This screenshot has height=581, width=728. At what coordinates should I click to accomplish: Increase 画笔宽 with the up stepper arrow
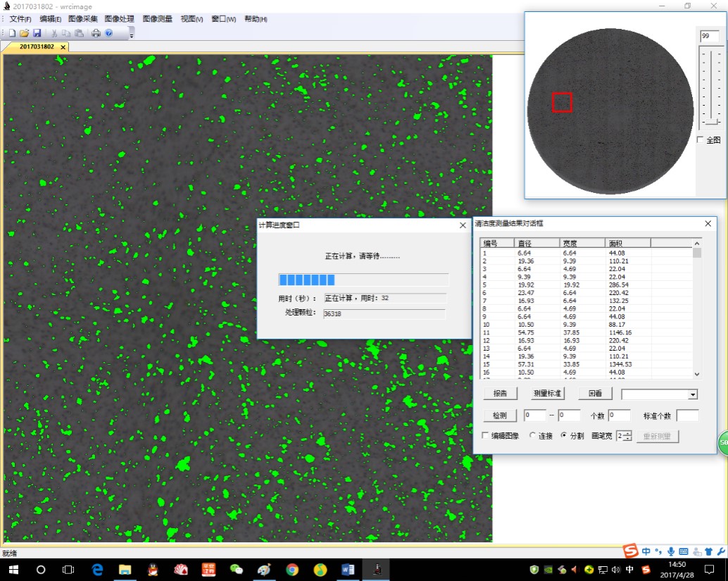tap(627, 433)
